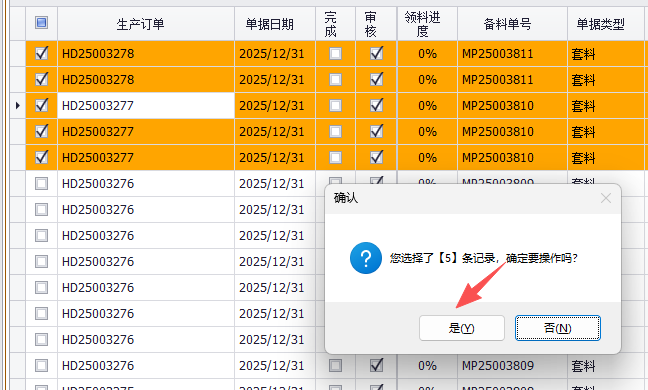This screenshot has height=390, width=648.
Task: Click the 2025/12/31 date in the arrow-marked row
Action: [x=272, y=106]
